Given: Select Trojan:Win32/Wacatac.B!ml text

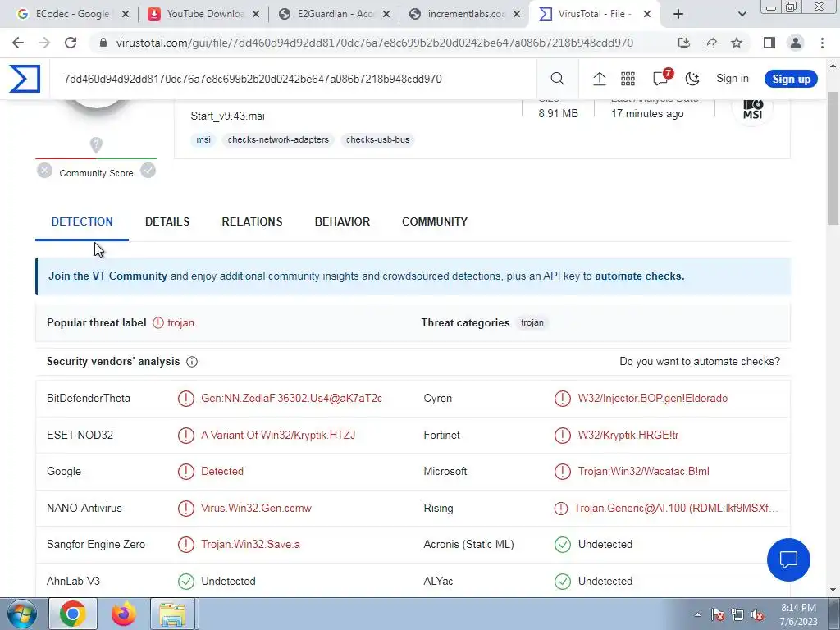Looking at the screenshot, I should 643,471.
